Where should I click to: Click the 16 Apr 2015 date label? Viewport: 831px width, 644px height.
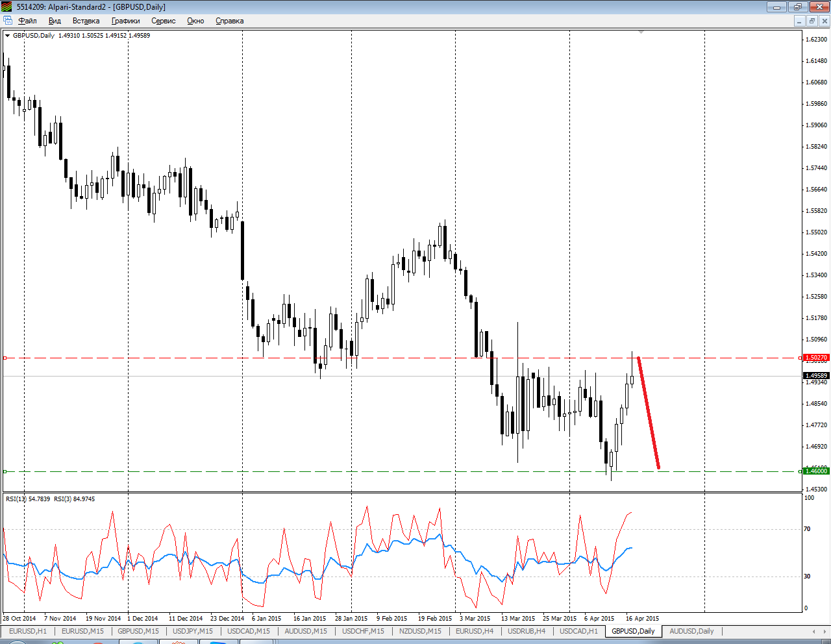click(x=642, y=619)
